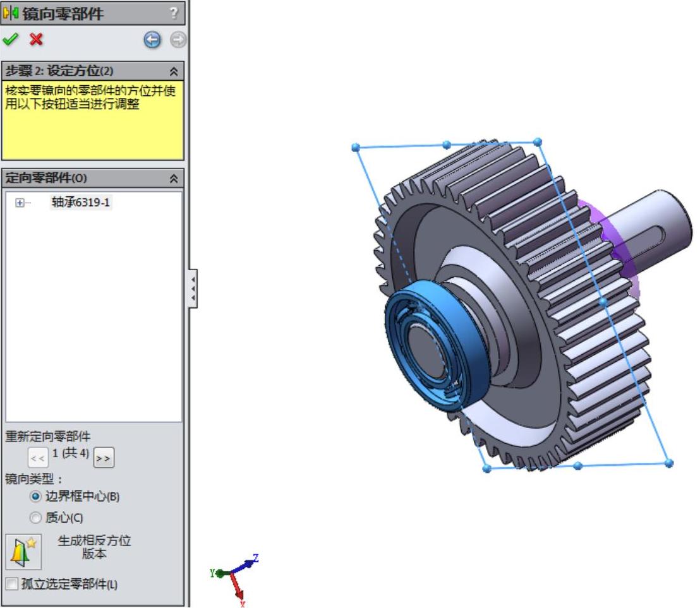The image size is (700, 608).
Task: Click the 镜向类型 label
Action: coord(33,479)
